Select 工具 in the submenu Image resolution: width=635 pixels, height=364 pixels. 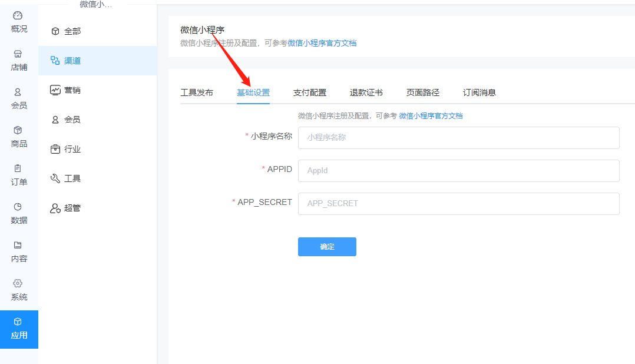click(72, 178)
